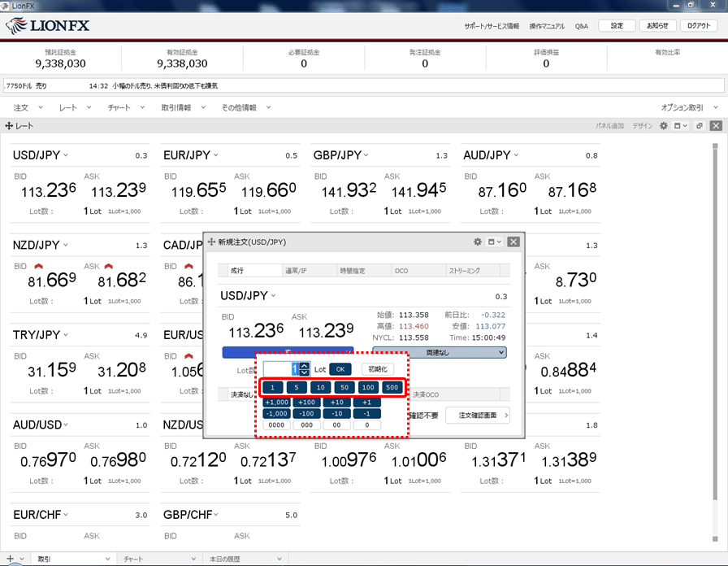The width and height of the screenshot is (728, 566).
Task: Click デザイン in rate panel header
Action: coord(642,126)
